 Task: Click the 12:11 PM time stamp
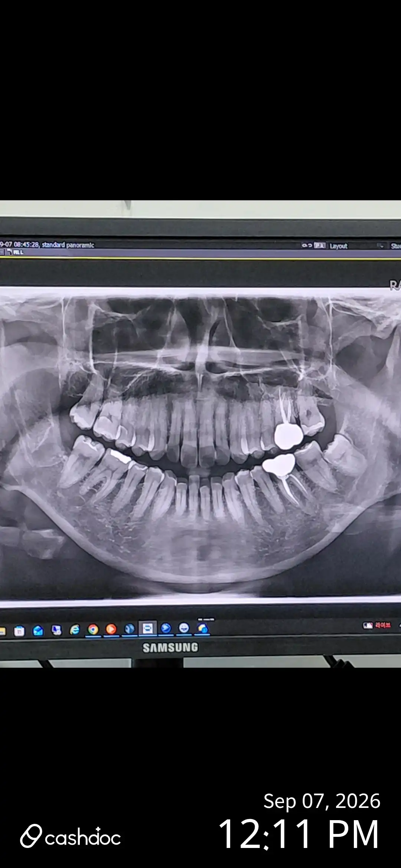(299, 835)
